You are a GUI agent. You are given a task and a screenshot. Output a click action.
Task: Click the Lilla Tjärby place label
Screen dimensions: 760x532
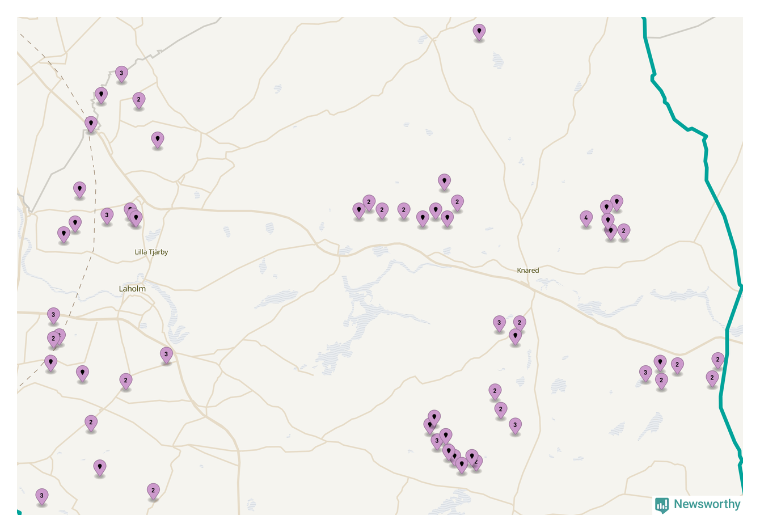coord(151,252)
